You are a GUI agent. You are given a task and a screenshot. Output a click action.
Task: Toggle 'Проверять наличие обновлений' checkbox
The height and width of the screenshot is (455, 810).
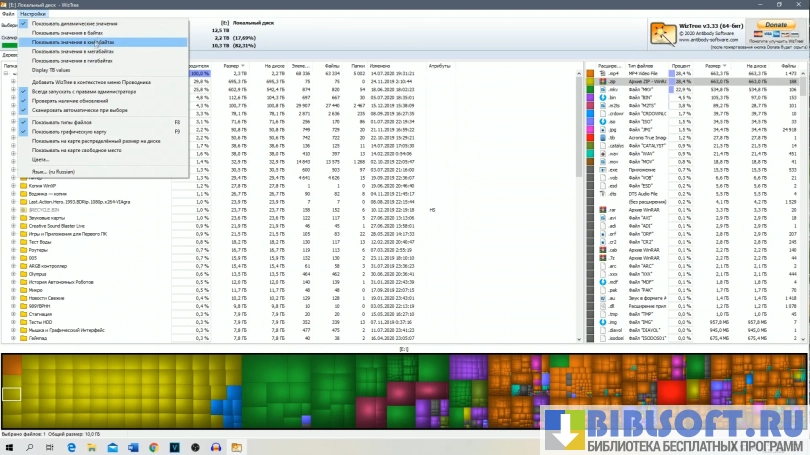(x=23, y=101)
